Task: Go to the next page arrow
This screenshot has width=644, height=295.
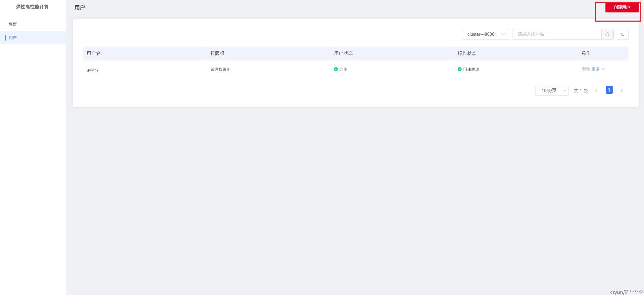Action: click(x=622, y=90)
